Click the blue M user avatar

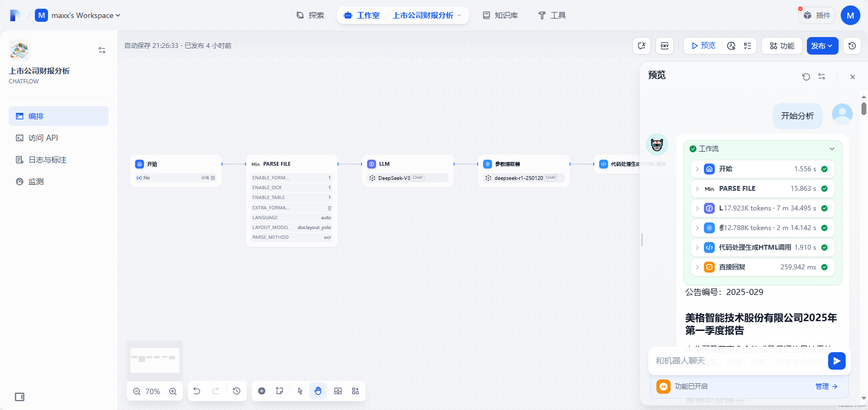851,15
